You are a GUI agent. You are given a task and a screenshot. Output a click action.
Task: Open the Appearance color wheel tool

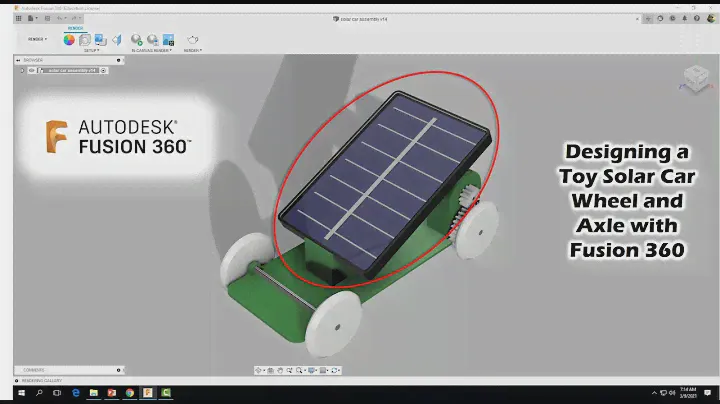point(69,40)
